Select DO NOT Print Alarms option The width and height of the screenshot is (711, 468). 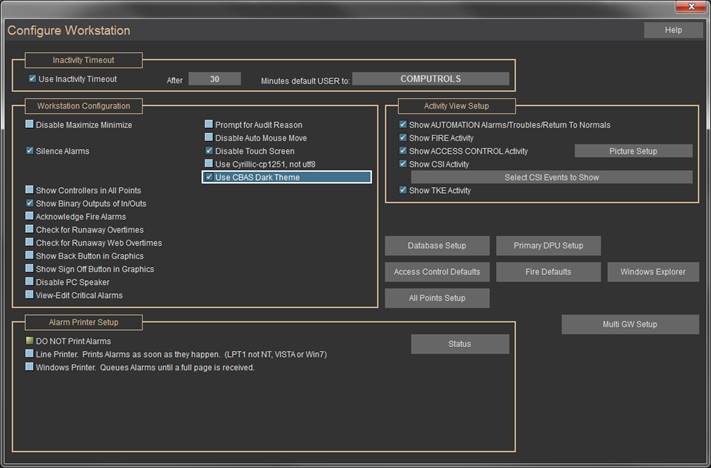click(x=30, y=342)
